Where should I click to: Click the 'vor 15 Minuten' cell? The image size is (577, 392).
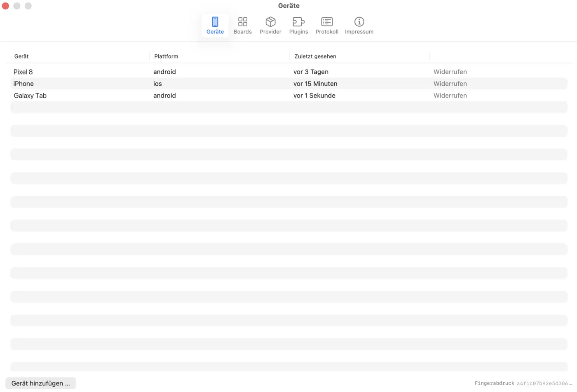click(x=315, y=84)
